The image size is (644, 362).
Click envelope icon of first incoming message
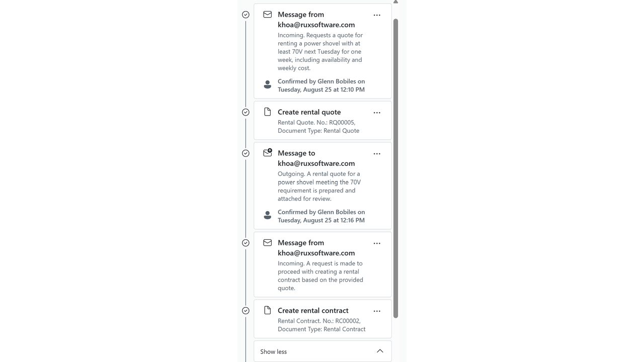tap(268, 15)
